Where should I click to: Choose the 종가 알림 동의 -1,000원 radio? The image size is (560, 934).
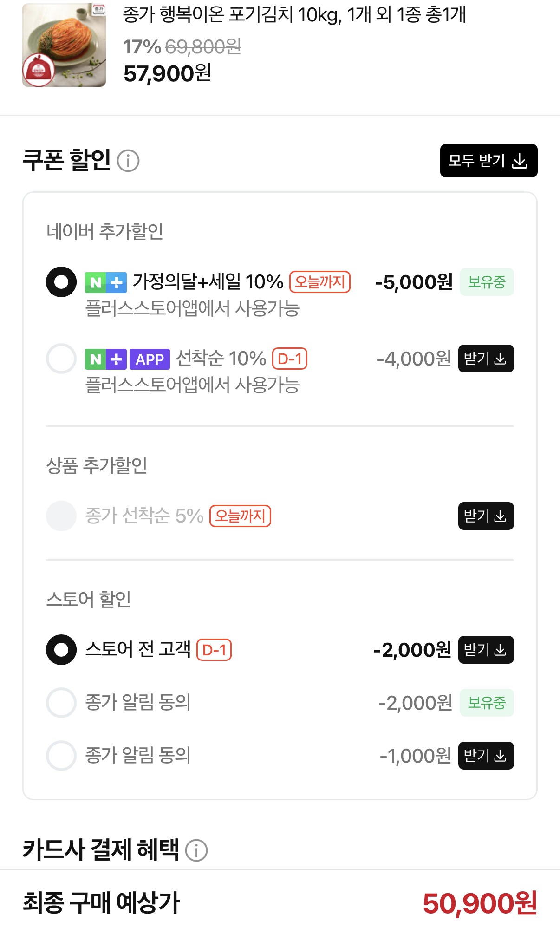[61, 756]
